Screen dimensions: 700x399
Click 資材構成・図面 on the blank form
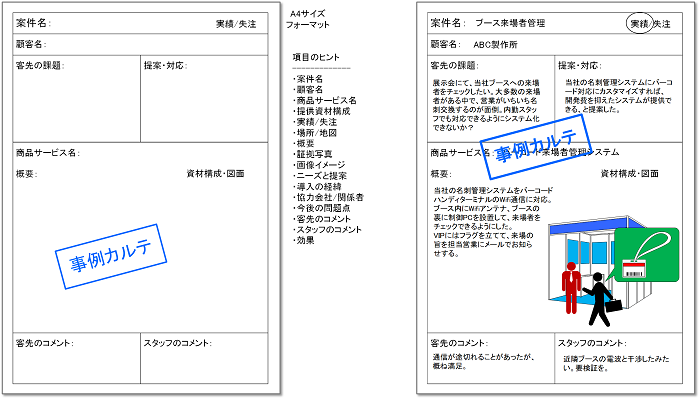[x=215, y=174]
